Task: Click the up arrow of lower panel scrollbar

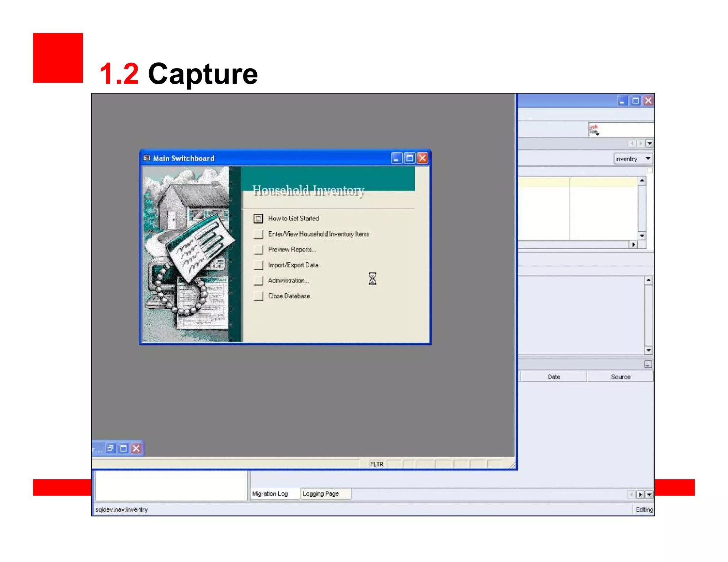Action: (x=649, y=280)
